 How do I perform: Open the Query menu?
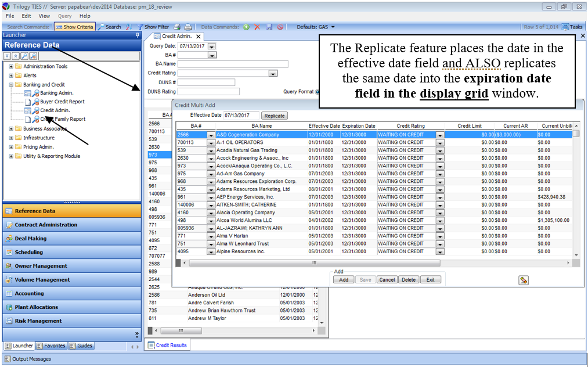pyautogui.click(x=64, y=16)
